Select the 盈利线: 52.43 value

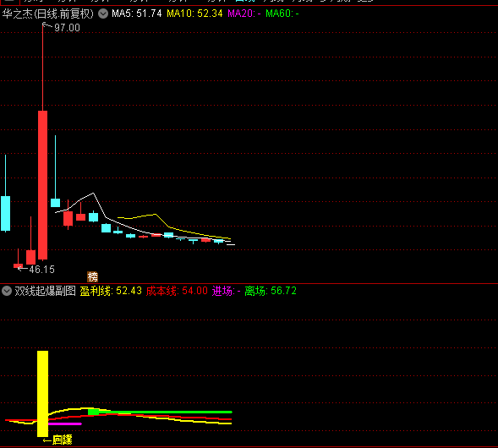tap(111, 291)
